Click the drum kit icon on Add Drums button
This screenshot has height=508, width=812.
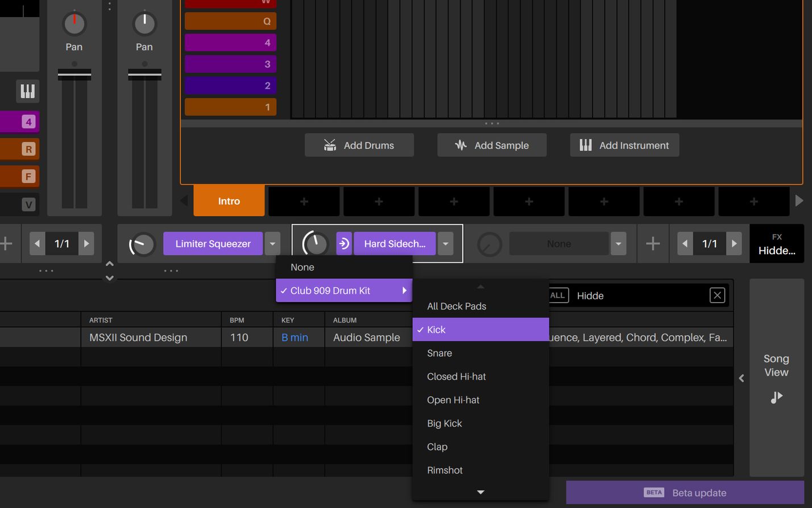[x=330, y=145]
